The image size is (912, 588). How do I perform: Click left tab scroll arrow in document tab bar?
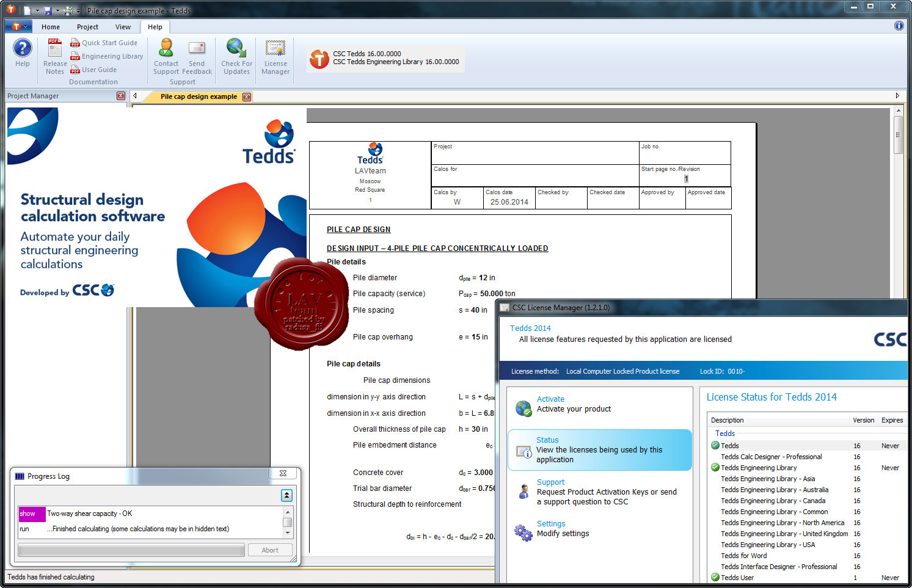(135, 96)
